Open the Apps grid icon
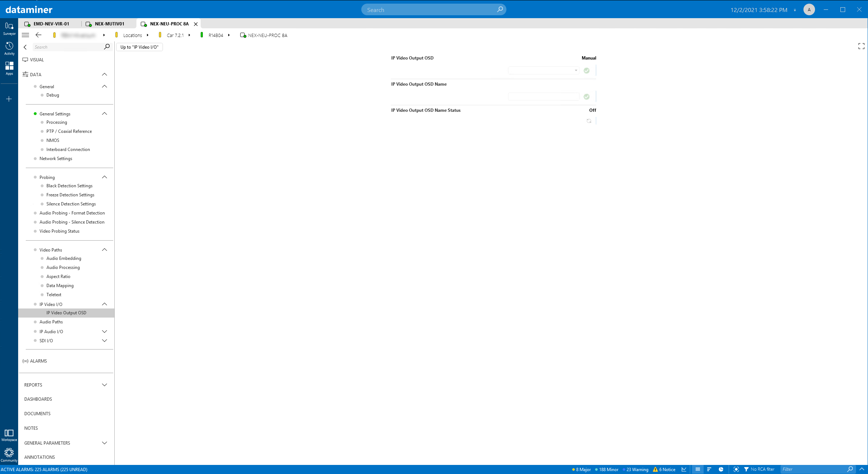The image size is (868, 474). point(9,69)
